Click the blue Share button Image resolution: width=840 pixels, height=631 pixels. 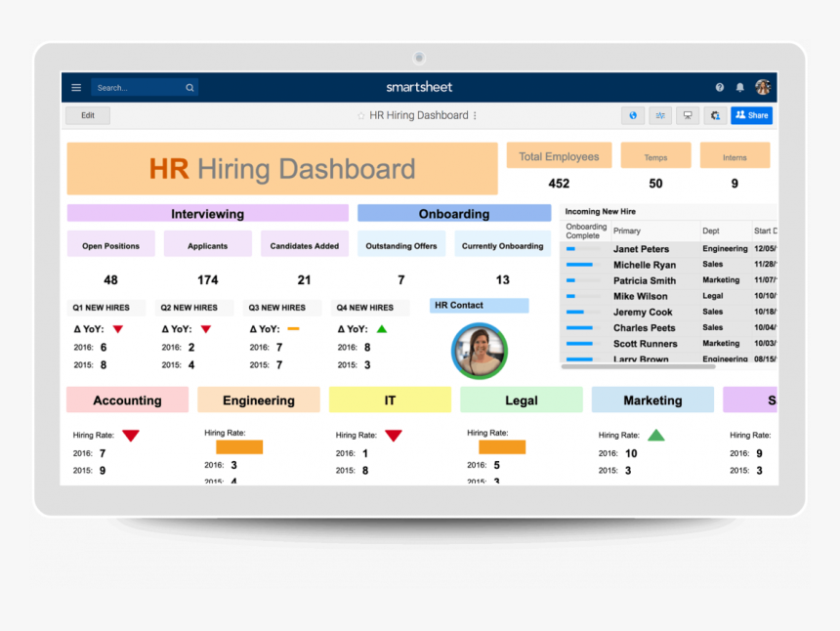tap(751, 115)
